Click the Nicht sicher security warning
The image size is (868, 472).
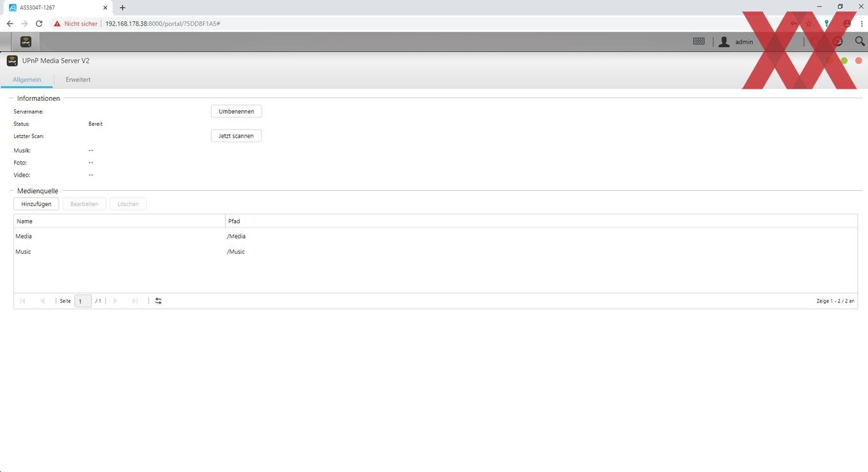75,24
